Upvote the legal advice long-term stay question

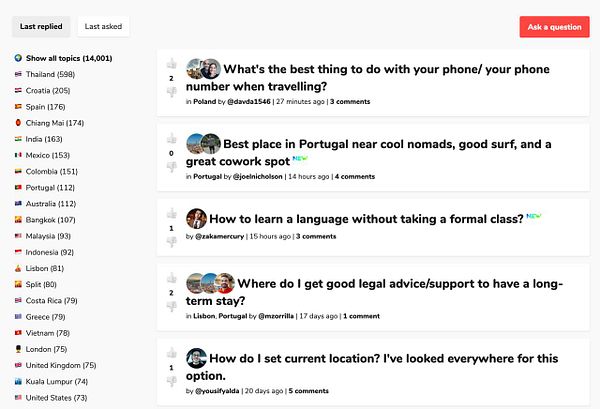pyautogui.click(x=171, y=278)
